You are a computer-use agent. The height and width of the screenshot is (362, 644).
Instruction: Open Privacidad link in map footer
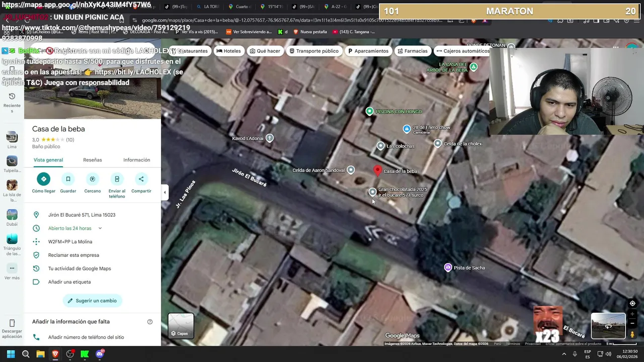pos(533,344)
